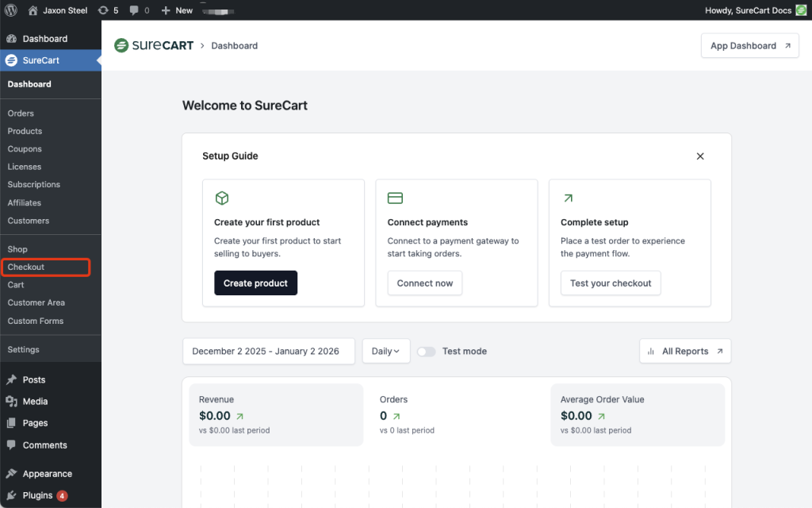The width and height of the screenshot is (812, 508).
Task: Dismiss the Setup Guide with the X
Action: (x=700, y=156)
